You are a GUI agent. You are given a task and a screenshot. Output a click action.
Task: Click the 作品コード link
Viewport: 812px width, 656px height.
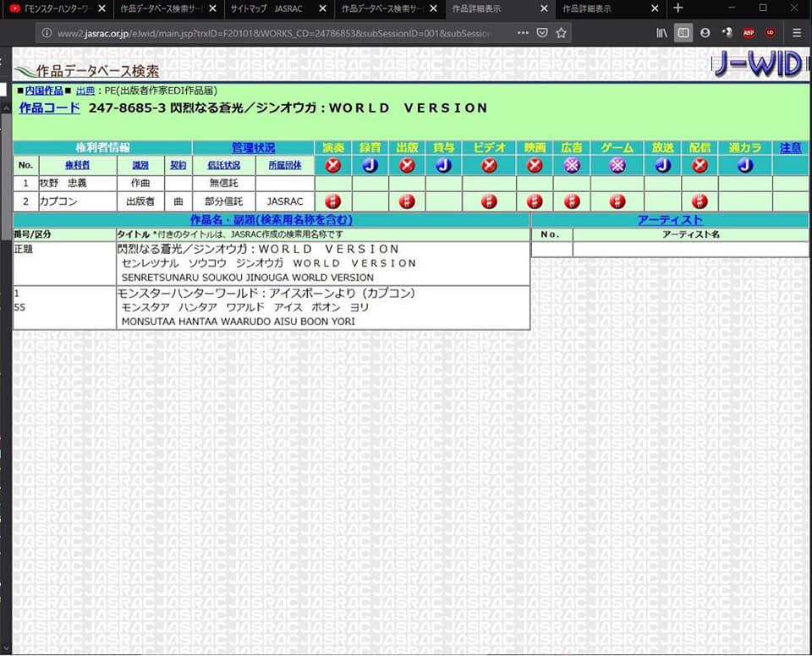pos(50,107)
